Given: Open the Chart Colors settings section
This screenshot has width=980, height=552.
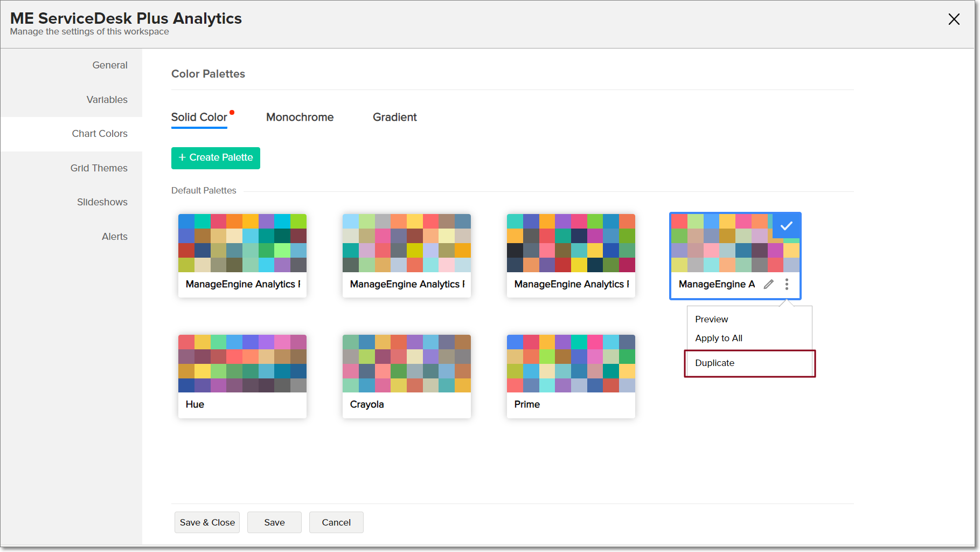Looking at the screenshot, I should point(100,133).
